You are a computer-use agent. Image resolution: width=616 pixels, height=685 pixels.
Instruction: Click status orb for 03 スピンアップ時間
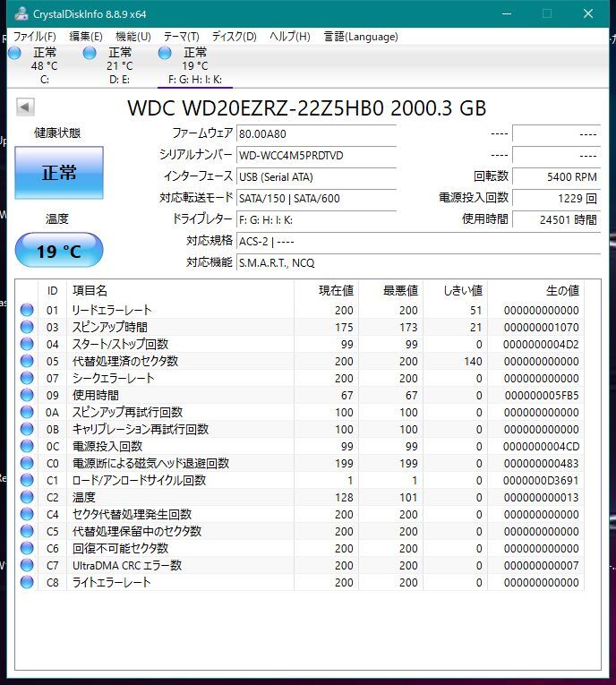point(27,327)
